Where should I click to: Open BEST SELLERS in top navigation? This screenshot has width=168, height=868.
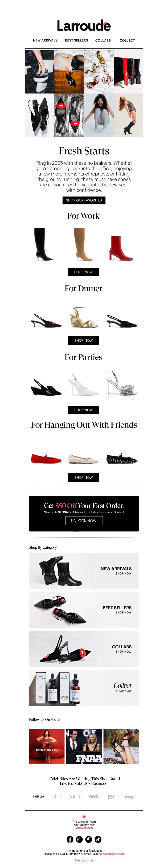(76, 40)
